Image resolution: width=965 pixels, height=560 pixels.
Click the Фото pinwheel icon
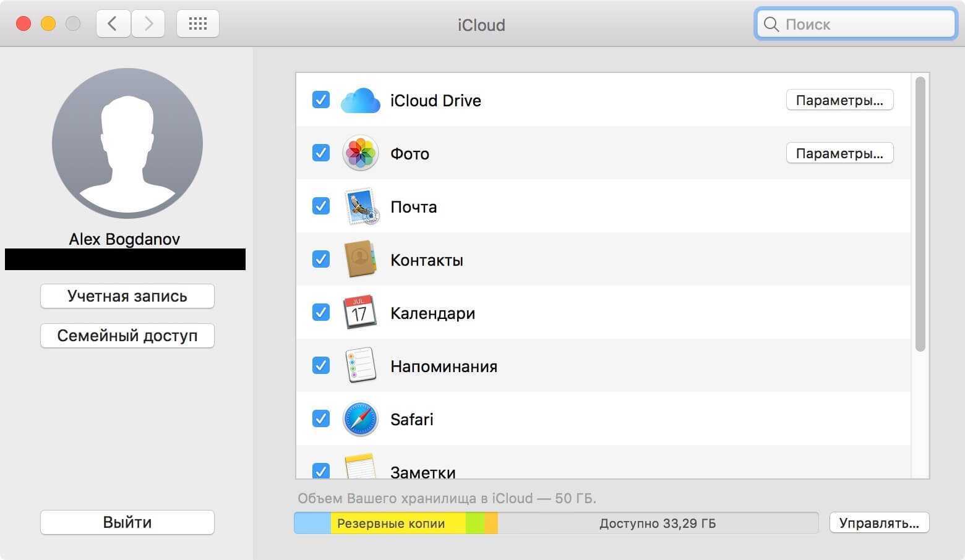pyautogui.click(x=360, y=153)
